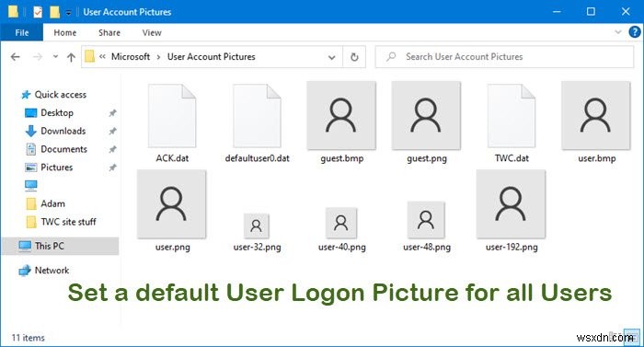Image resolution: width=644 pixels, height=347 pixels.
Task: Switch to the Home ribbon tab
Action: pyautogui.click(x=65, y=33)
